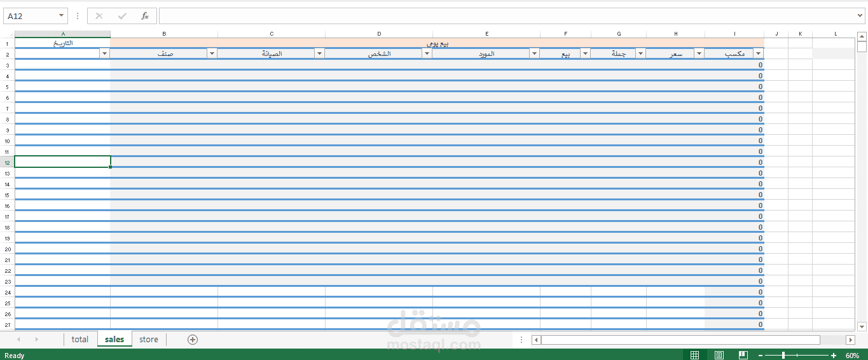The height and width of the screenshot is (360, 868).
Task: Select column E header
Action: coord(486,34)
